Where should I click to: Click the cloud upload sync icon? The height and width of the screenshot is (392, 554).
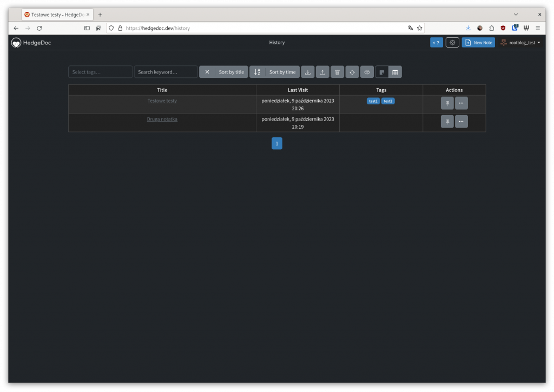coord(367,72)
